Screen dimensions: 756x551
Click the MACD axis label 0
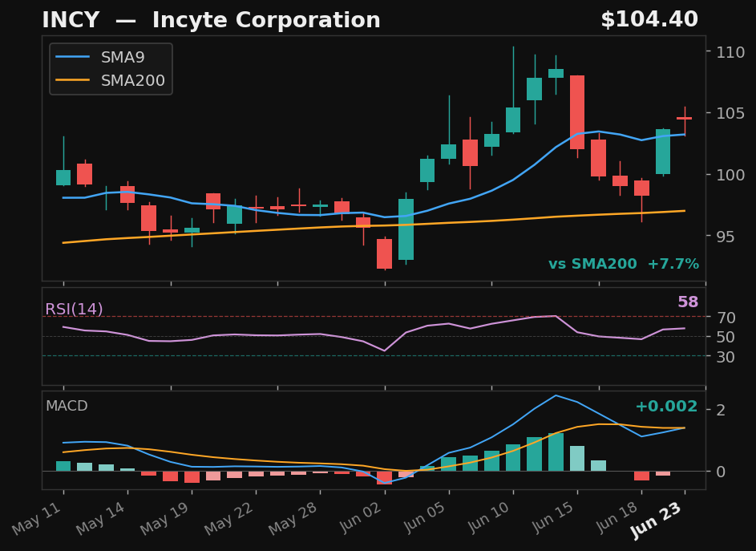721,472
